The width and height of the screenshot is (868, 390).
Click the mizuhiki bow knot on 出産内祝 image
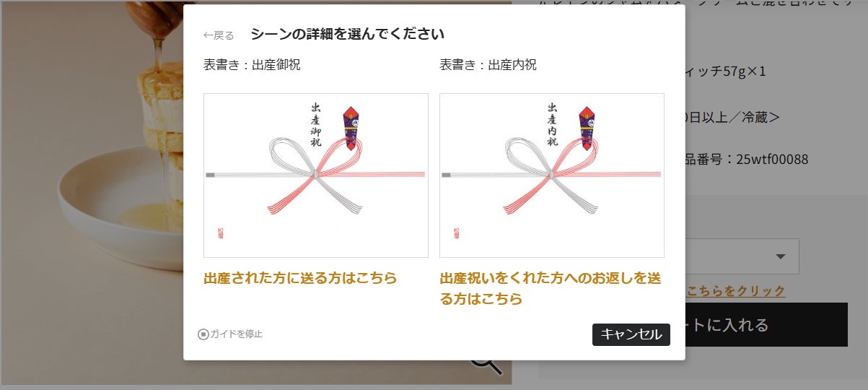pyautogui.click(x=551, y=174)
